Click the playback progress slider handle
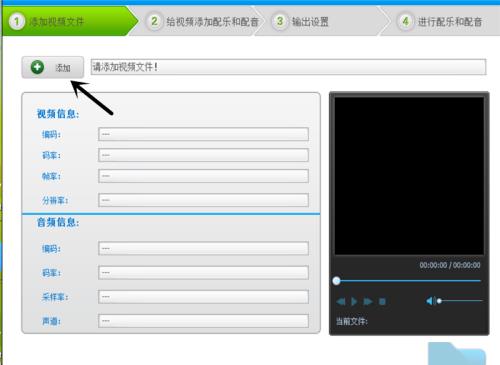Image resolution: width=500 pixels, height=365 pixels. pos(336,281)
